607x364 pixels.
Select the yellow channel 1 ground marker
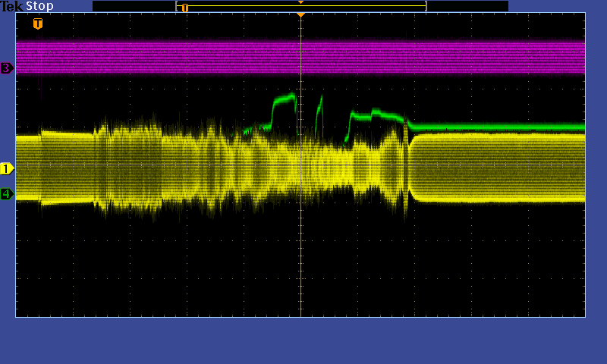tap(7, 168)
